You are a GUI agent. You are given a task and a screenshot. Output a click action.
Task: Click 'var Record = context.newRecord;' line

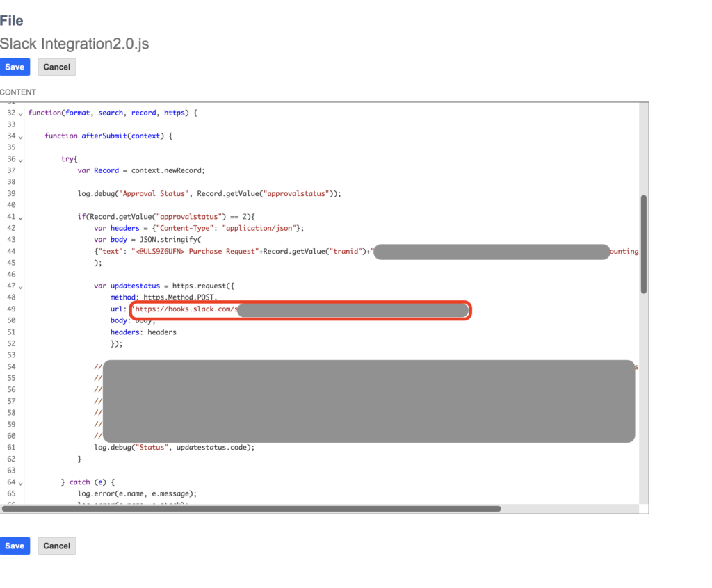[141, 170]
